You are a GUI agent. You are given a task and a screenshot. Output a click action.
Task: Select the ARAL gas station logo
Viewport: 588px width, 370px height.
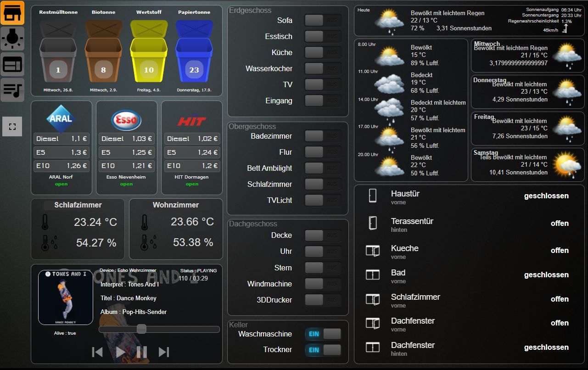(61, 118)
